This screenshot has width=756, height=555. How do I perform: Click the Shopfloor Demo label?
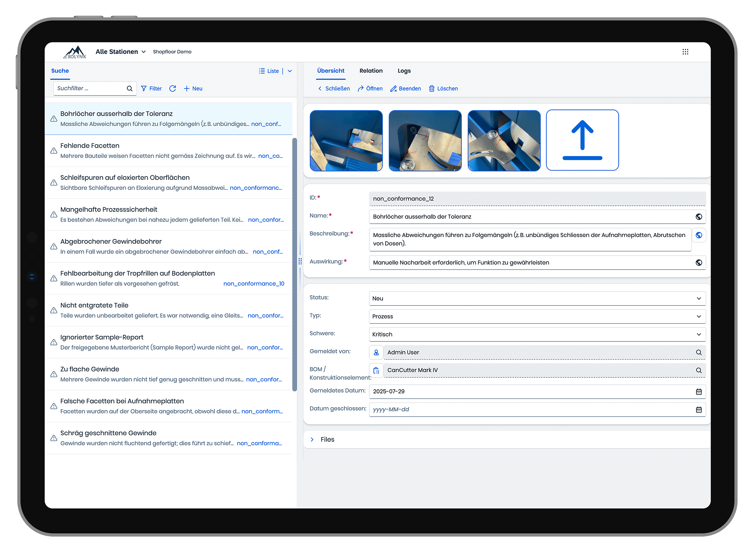[172, 52]
